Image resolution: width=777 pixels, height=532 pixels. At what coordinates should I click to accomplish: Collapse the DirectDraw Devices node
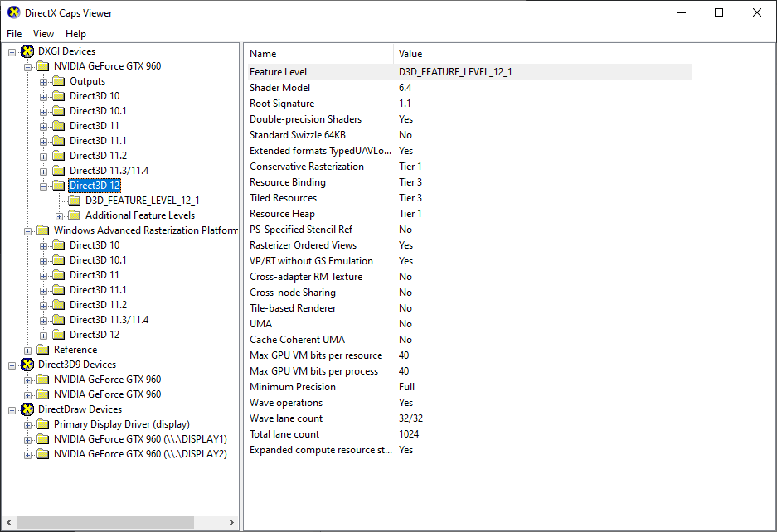(x=12, y=410)
